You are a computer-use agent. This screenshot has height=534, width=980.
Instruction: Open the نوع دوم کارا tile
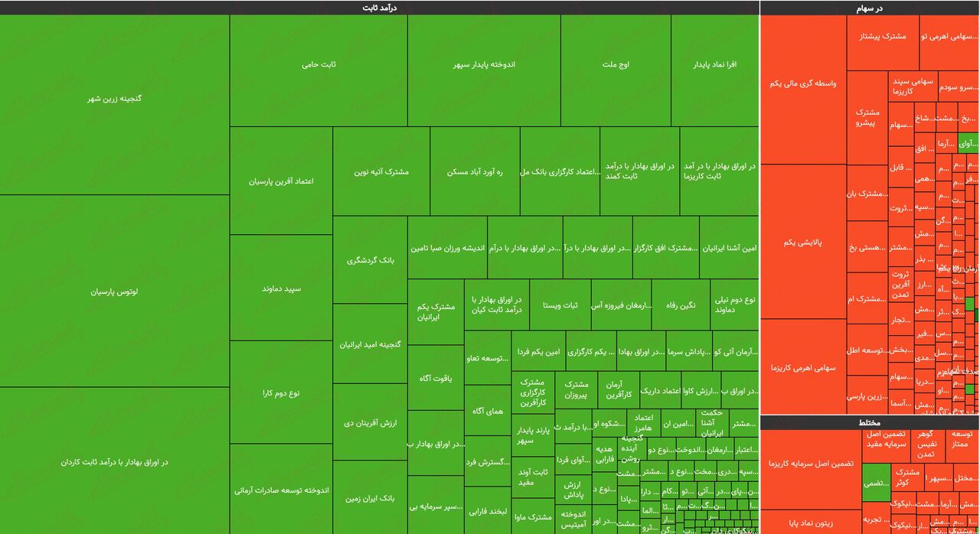[281, 392]
